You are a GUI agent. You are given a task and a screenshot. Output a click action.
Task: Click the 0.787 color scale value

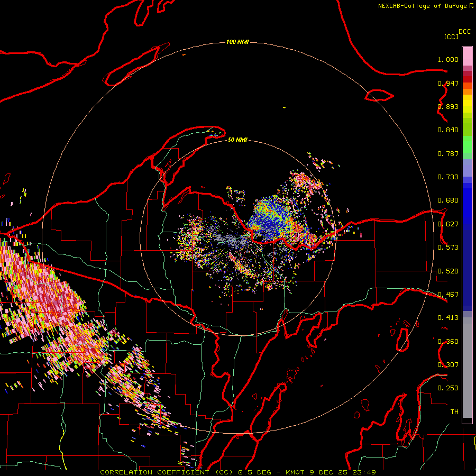tap(448, 153)
